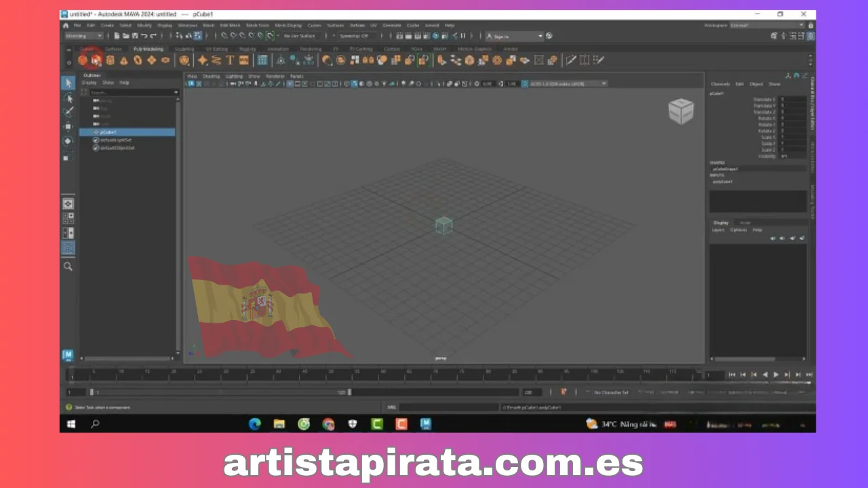Screen dimensions: 868x488
Task: Switch to the Poly Modeling shelf tab
Action: pos(148,49)
